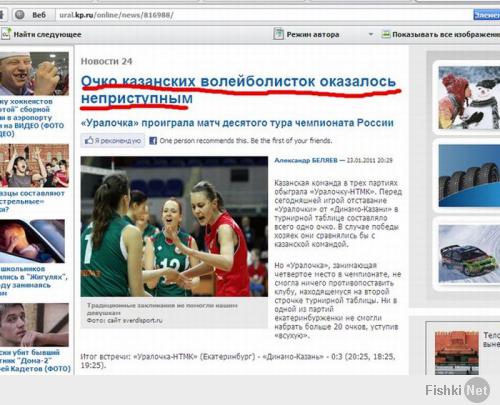
Task: Click paragraph starting Но «Уралочка»
Action: point(338,300)
